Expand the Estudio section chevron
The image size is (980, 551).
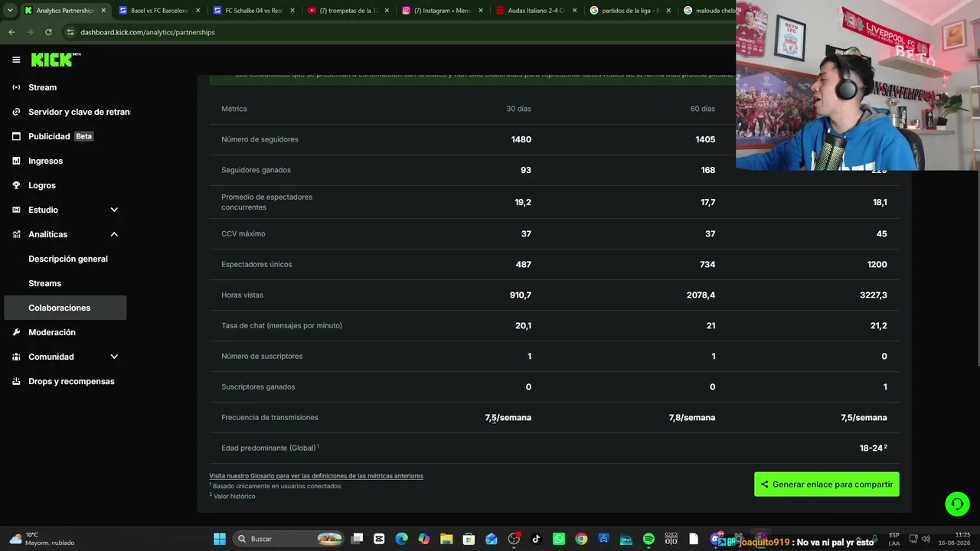[x=114, y=210]
